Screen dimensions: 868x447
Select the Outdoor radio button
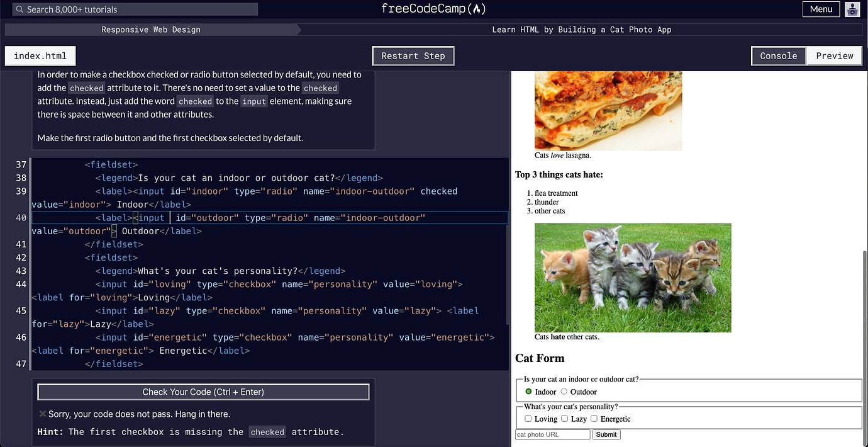click(x=565, y=392)
